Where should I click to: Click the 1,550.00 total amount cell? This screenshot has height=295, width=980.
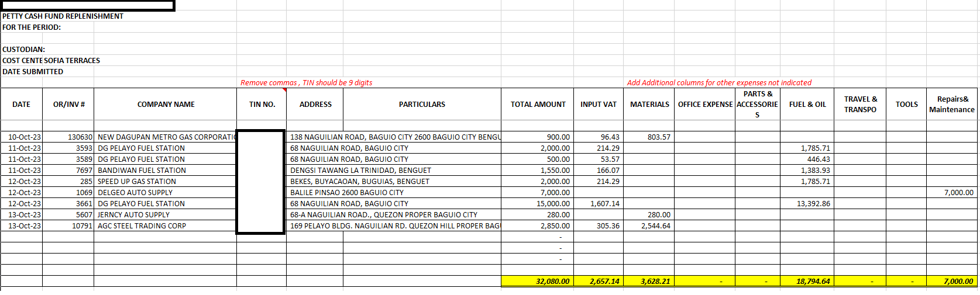coord(538,171)
